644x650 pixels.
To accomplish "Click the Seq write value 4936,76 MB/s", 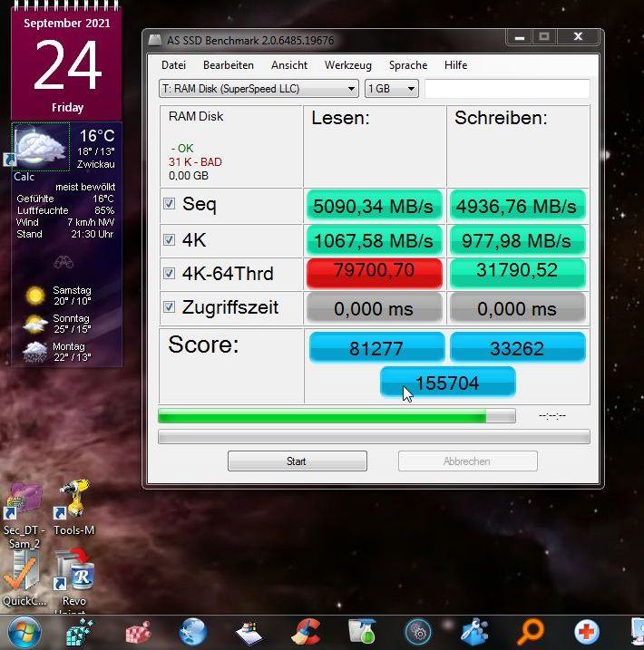I will (x=518, y=206).
